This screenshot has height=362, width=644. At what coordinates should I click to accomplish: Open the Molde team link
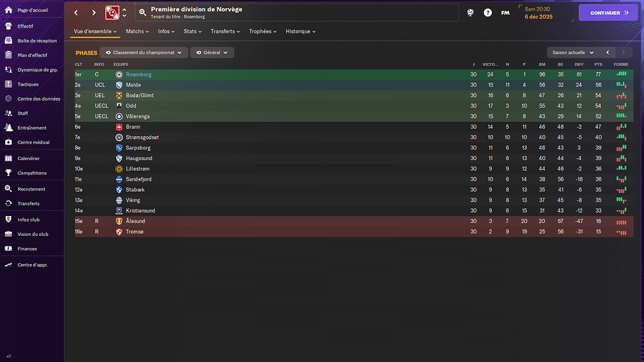[x=133, y=85]
